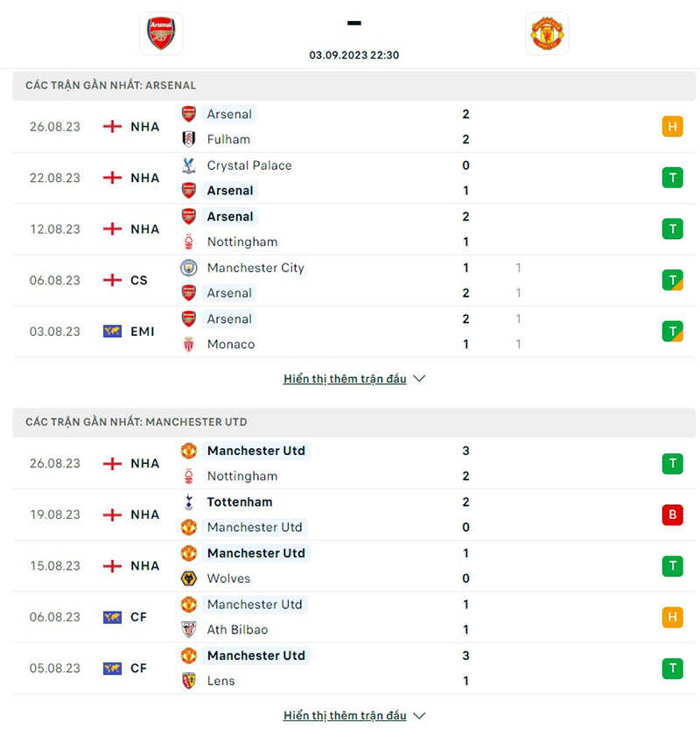
Task: Toggle the red B badge for the Tottenham match
Action: coord(673,515)
